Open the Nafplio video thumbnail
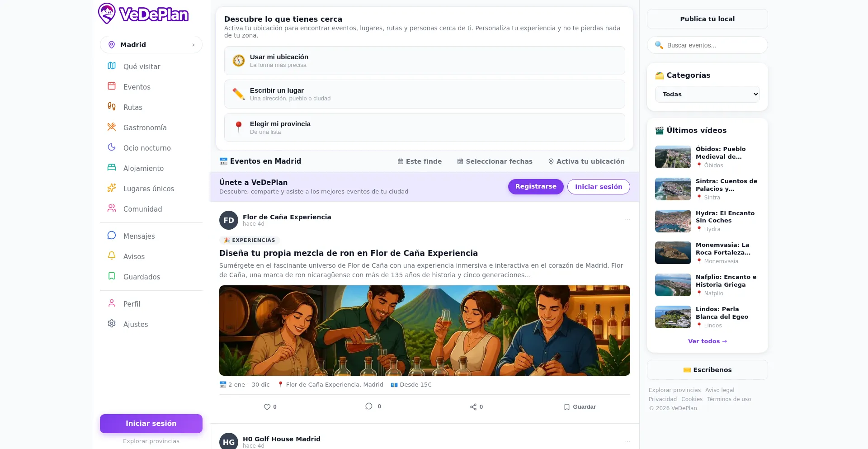Viewport: 868px width, 449px height. (673, 285)
